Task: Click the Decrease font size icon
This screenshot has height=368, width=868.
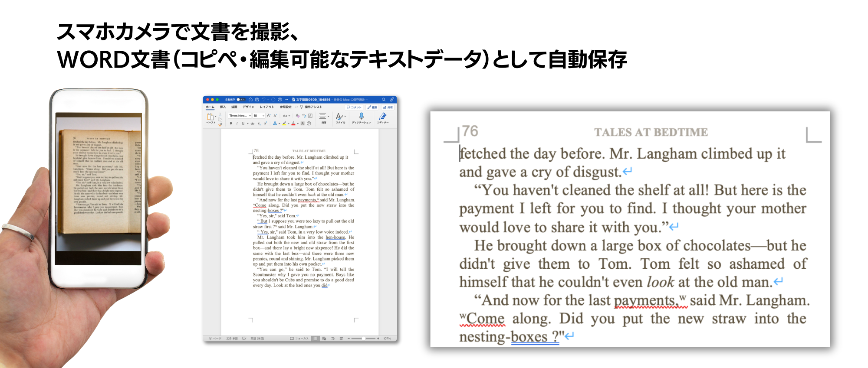Action: click(x=275, y=115)
